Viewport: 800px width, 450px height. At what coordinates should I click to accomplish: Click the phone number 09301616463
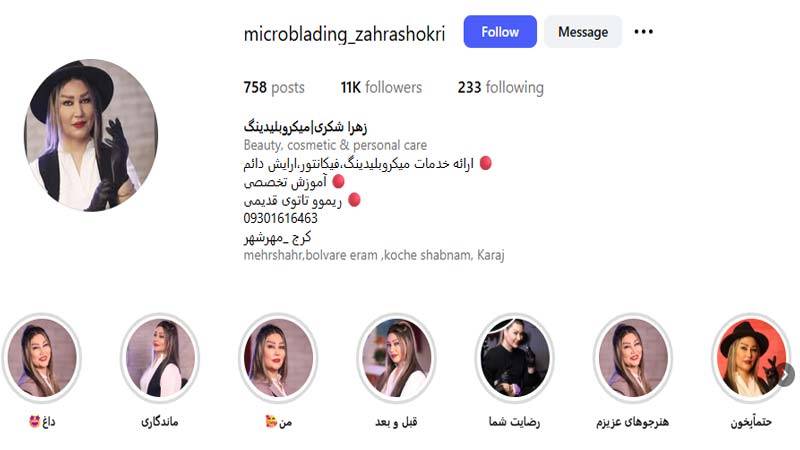[281, 218]
